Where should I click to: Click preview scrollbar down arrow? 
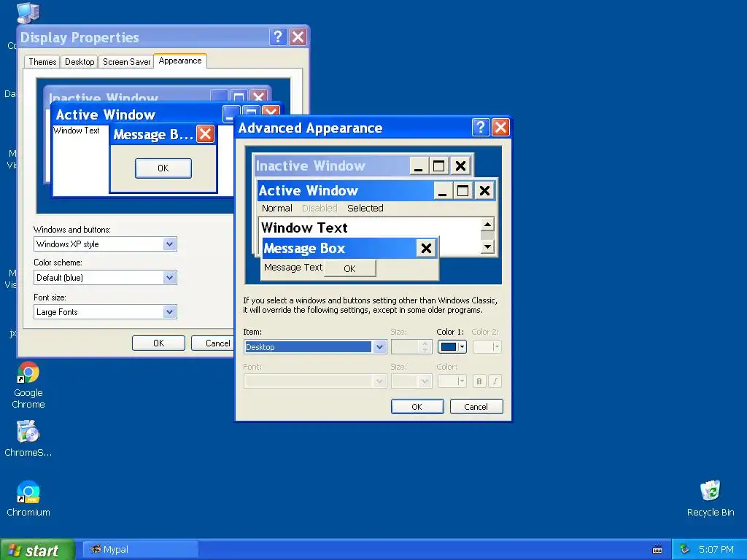(487, 246)
